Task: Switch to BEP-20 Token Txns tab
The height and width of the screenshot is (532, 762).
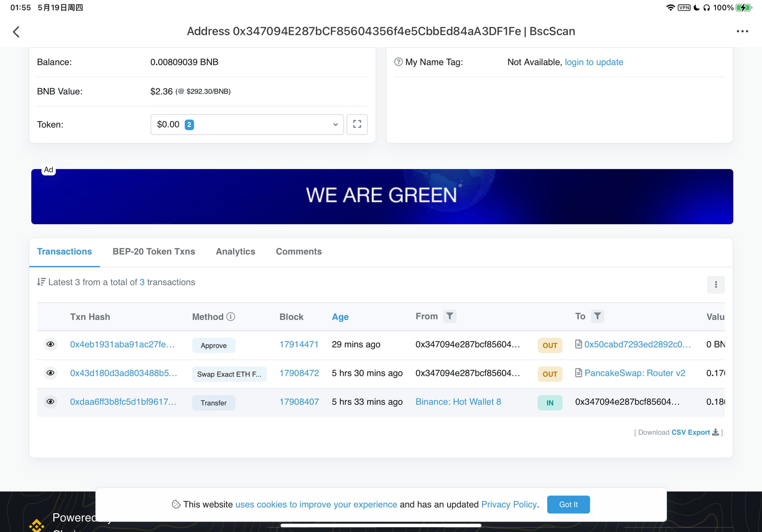Action: pyautogui.click(x=154, y=252)
